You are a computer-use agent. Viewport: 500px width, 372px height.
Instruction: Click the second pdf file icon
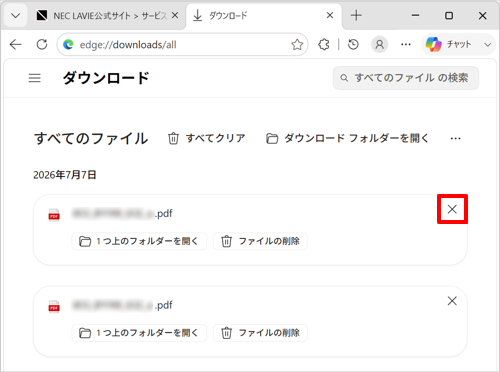pyautogui.click(x=54, y=307)
